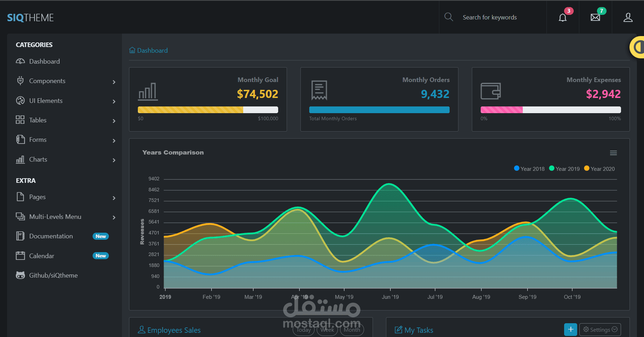Expand the Components menu chevron

coord(114,82)
